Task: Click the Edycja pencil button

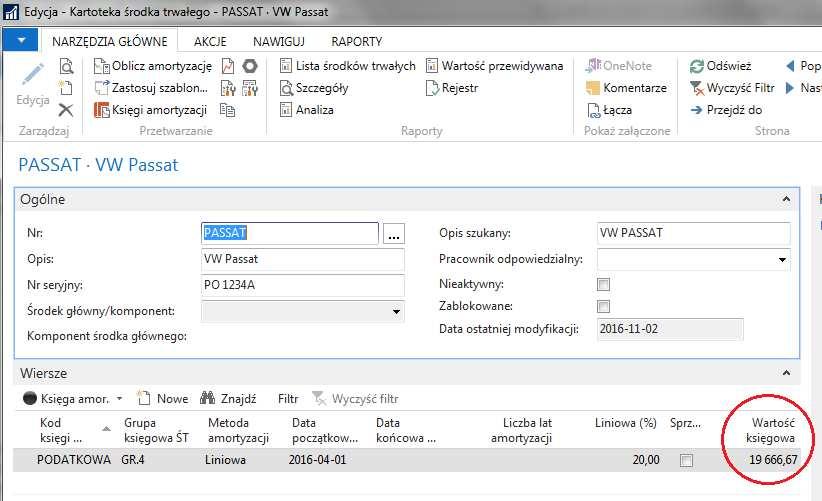Action: [x=33, y=84]
